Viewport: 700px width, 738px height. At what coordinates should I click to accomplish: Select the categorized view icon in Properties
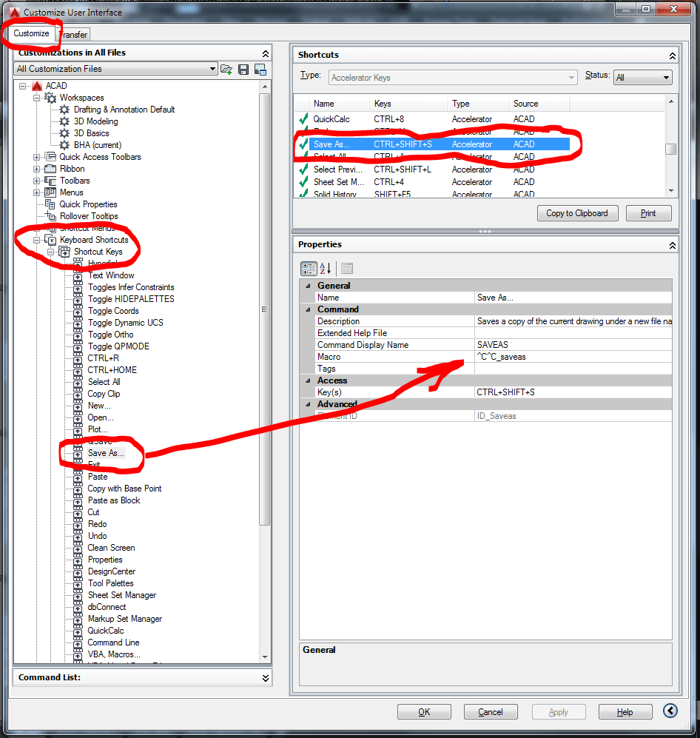[x=309, y=269]
